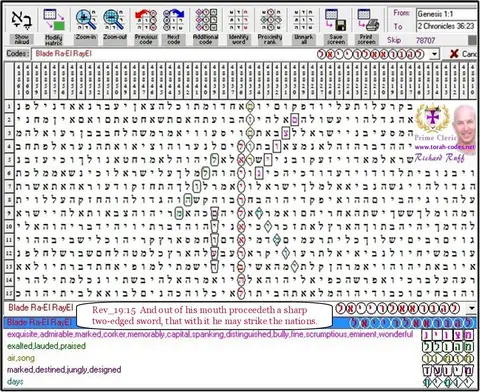
Task: Click the Identify word icon
Action: coord(239,19)
